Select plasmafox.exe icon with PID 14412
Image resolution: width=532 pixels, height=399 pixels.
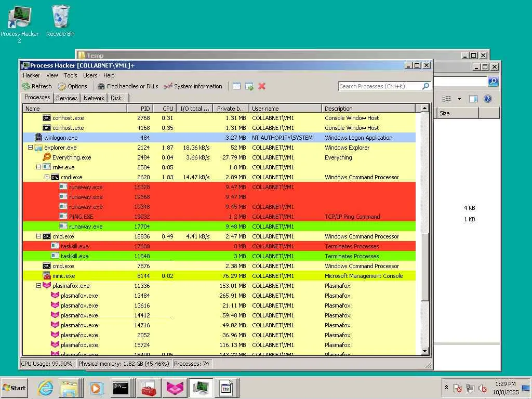pyautogui.click(x=55, y=315)
